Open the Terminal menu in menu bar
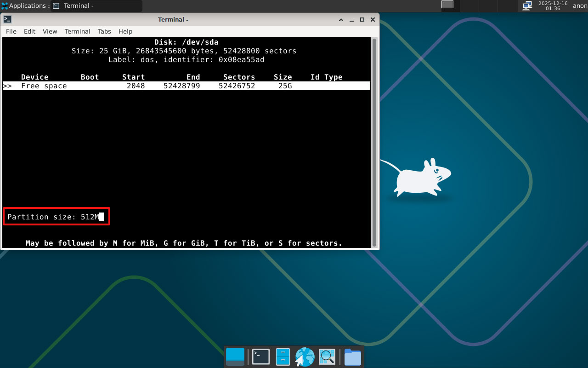 (x=77, y=31)
